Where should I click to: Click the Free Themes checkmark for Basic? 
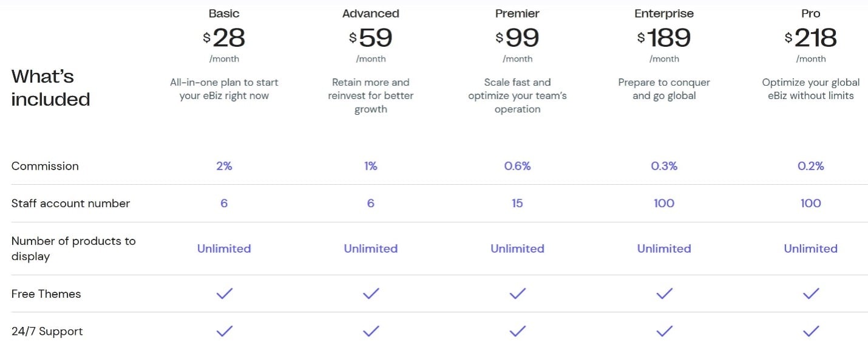click(x=224, y=294)
